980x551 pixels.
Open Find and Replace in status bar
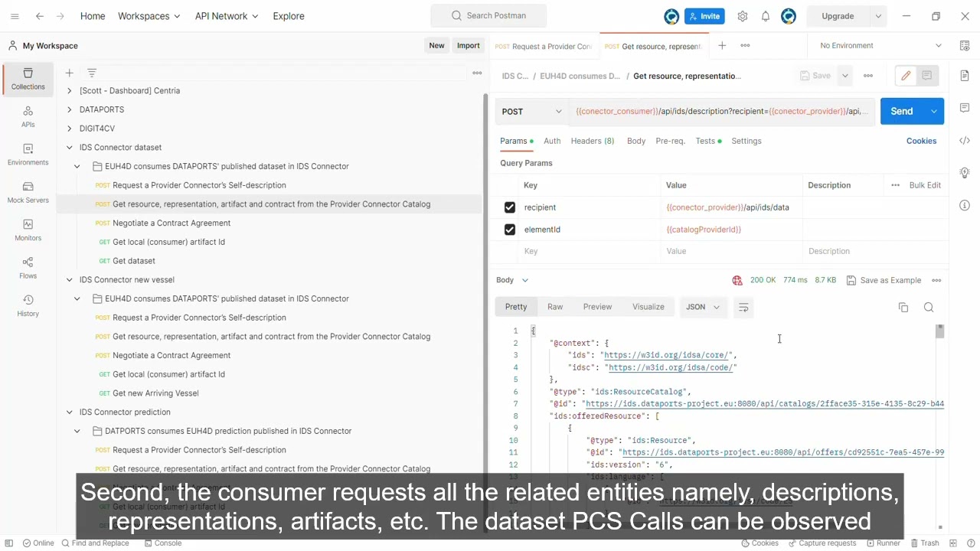click(x=95, y=543)
